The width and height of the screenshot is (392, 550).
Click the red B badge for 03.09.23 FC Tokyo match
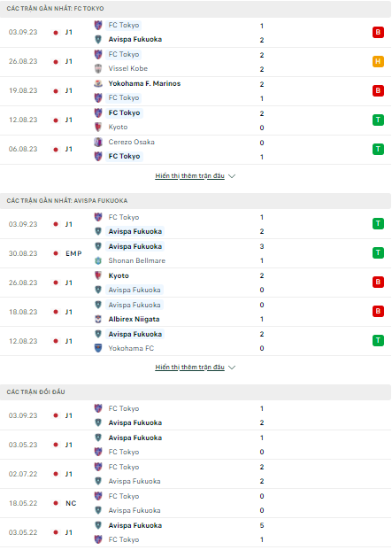(378, 32)
